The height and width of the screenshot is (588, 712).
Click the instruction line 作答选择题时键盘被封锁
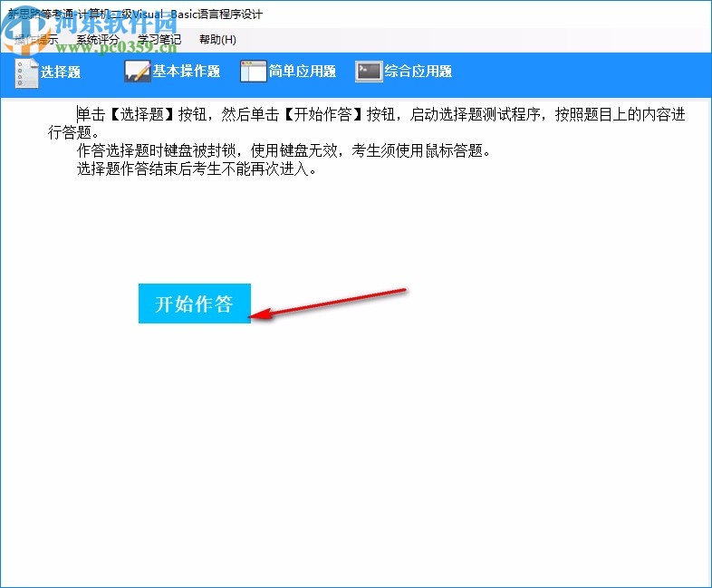[x=284, y=150]
